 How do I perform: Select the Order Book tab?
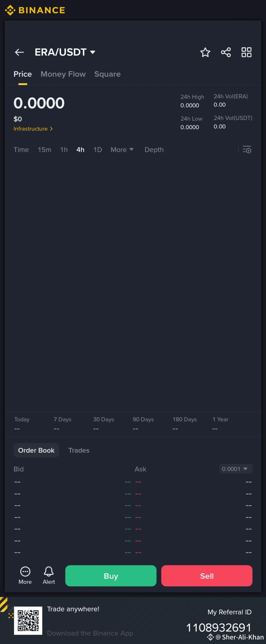(x=36, y=450)
